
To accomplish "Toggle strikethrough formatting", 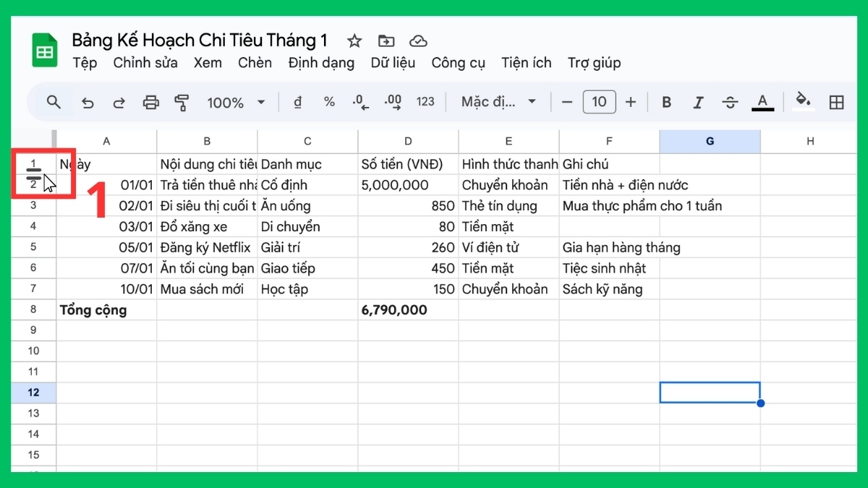I will click(730, 102).
